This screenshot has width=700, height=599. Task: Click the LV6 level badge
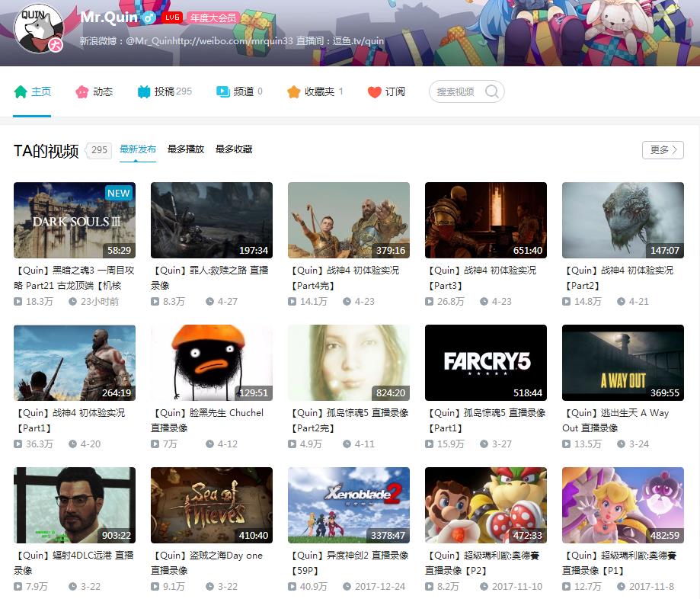tap(172, 18)
